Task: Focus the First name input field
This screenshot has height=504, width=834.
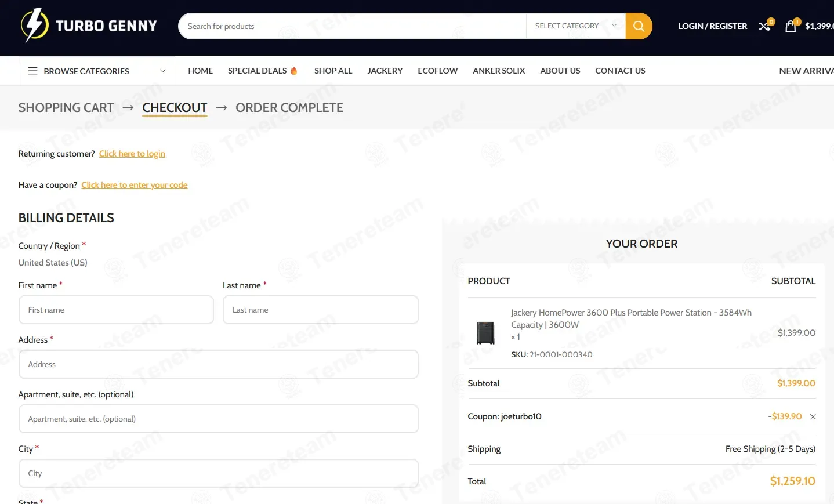Action: point(116,310)
